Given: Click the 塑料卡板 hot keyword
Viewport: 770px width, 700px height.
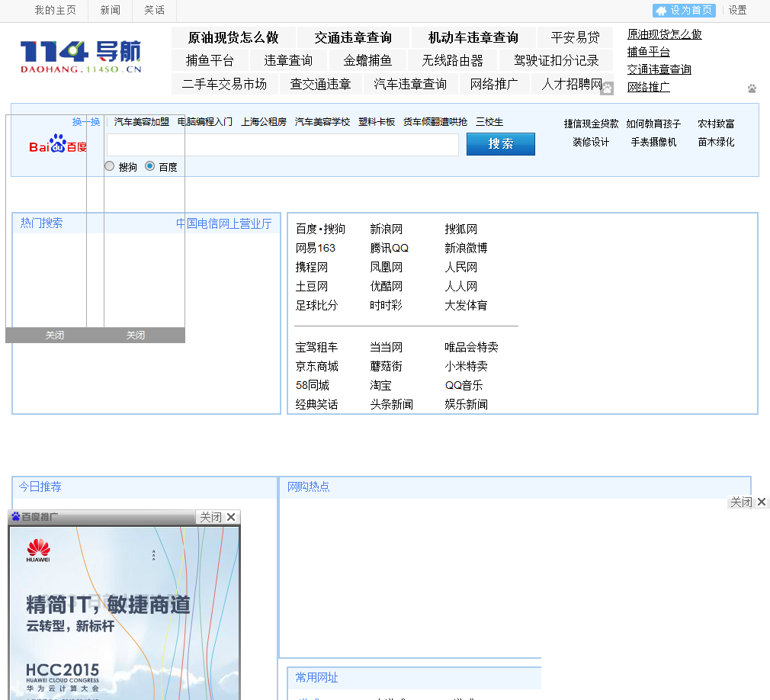Looking at the screenshot, I should coord(377,122).
